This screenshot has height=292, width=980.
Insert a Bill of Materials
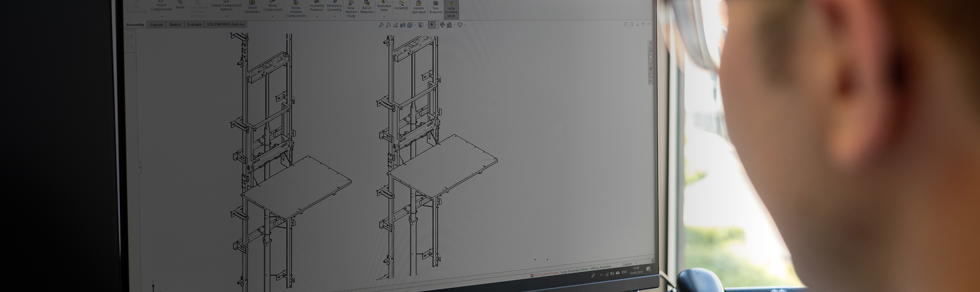[366, 8]
